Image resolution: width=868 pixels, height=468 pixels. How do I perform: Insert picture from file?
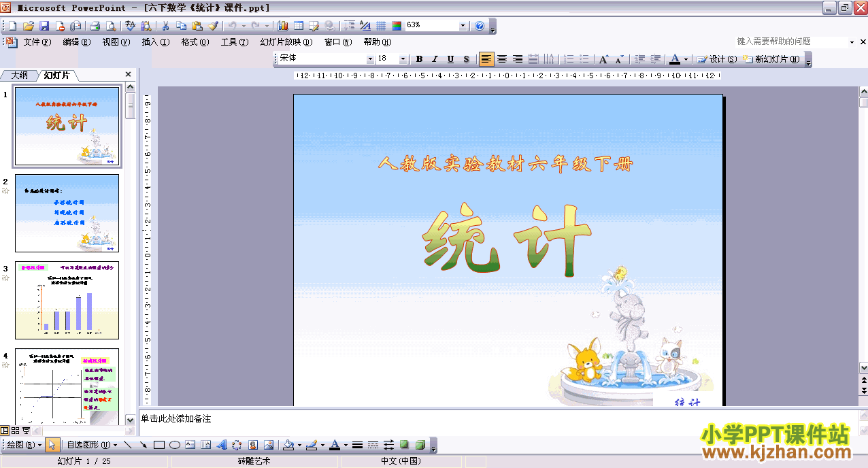[269, 445]
